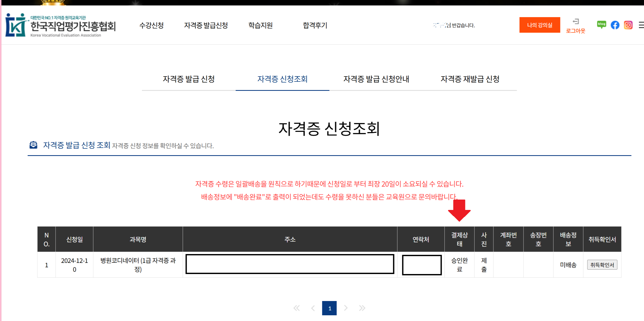This screenshot has height=321, width=644.
Task: Switch to 자격증 재발급 신청 tab
Action: [470, 79]
